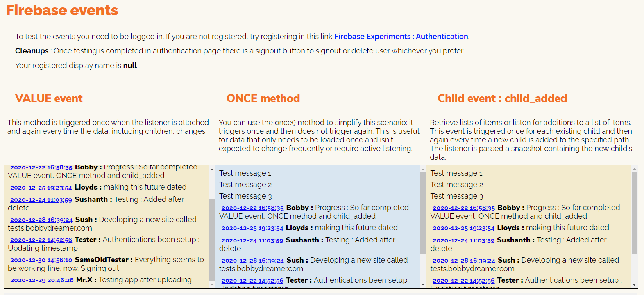The height and width of the screenshot is (295, 644).
Task: Click ONCE panel scrollbar up arrow
Action: 423,169
